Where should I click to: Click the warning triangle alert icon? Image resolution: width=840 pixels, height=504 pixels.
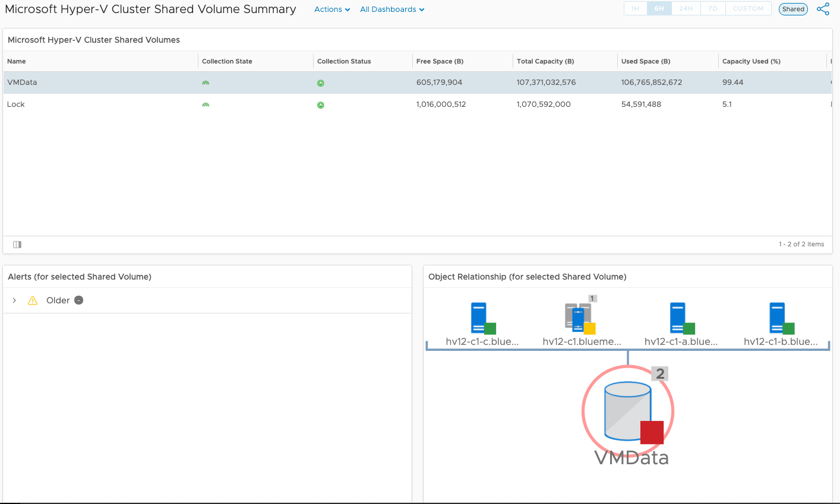click(33, 300)
